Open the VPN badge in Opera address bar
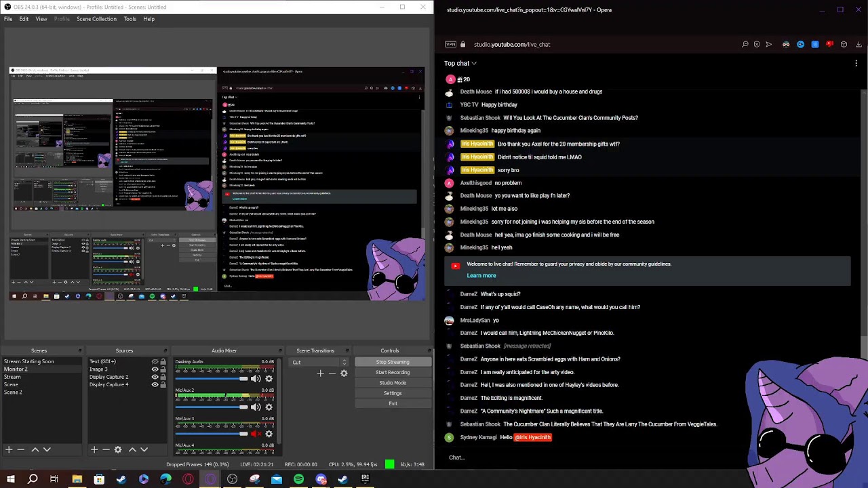 coord(451,44)
